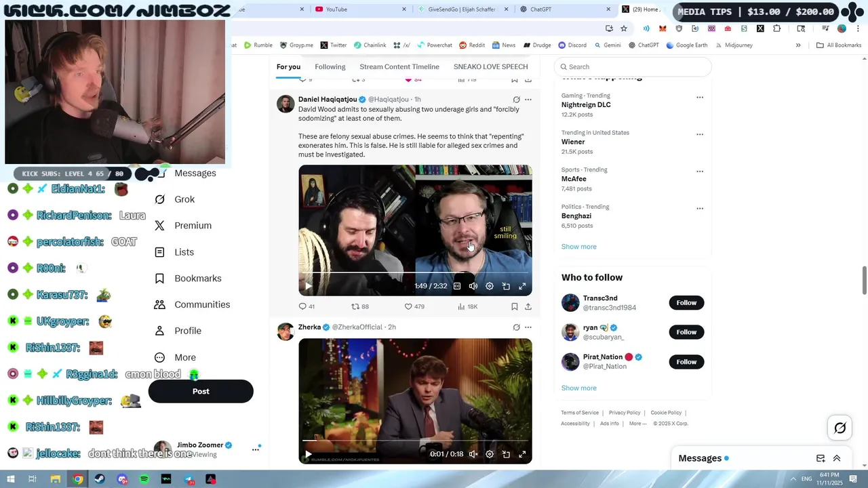This screenshot has width=868, height=488.
Task: Toggle picture-in-picture on Haqiqatjou video
Action: point(506,286)
